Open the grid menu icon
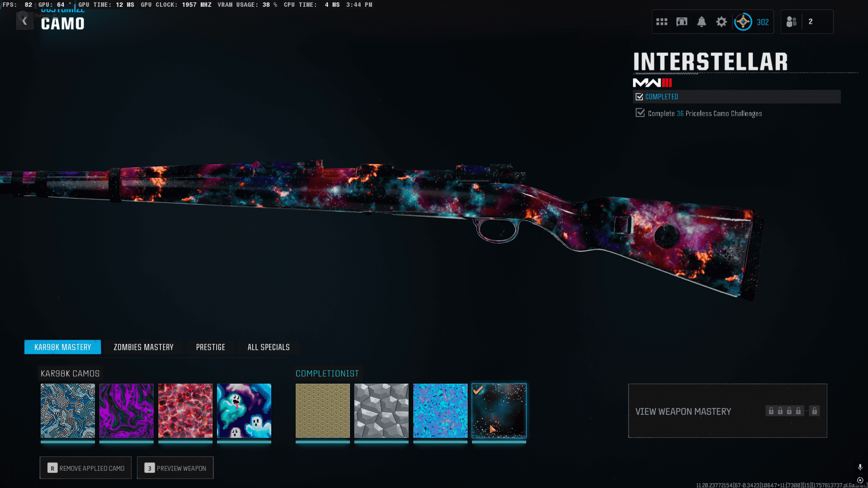This screenshot has width=868, height=488. pyautogui.click(x=662, y=22)
